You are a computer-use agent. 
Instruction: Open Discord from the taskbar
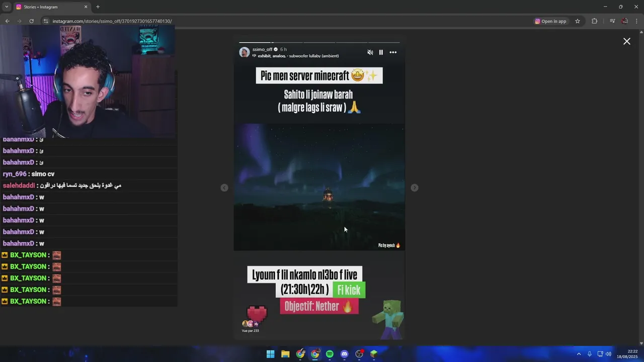(x=344, y=354)
